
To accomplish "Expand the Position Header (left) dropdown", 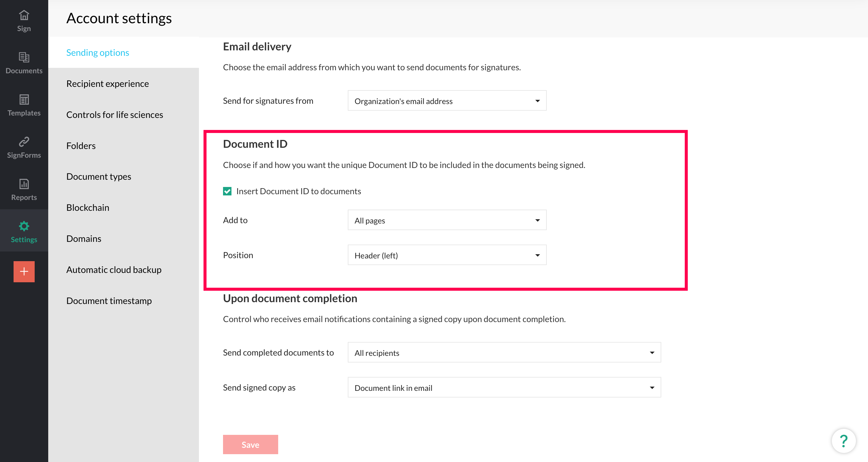I will tap(447, 255).
